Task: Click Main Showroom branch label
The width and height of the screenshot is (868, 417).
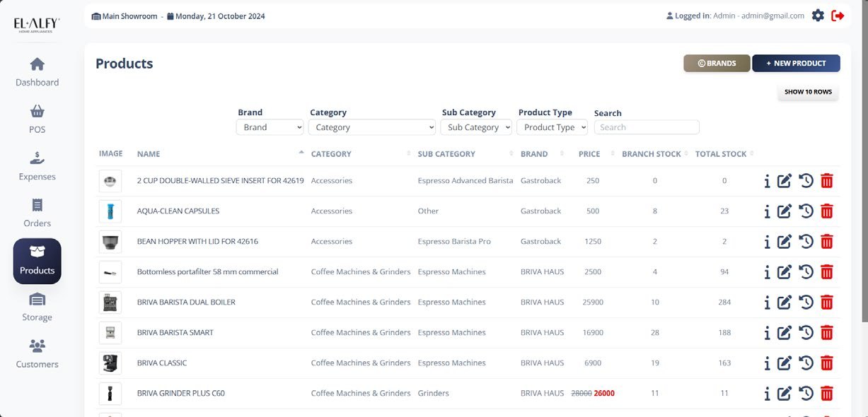Action: (x=125, y=16)
